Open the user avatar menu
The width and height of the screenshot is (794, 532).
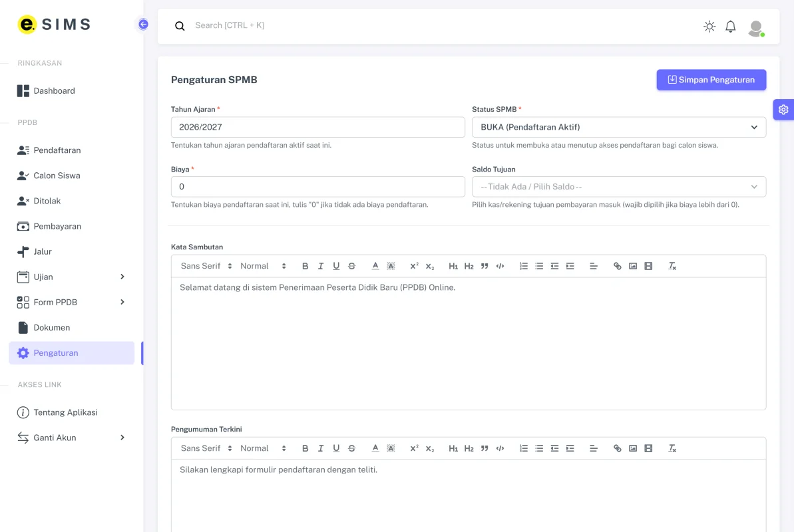pos(756,28)
